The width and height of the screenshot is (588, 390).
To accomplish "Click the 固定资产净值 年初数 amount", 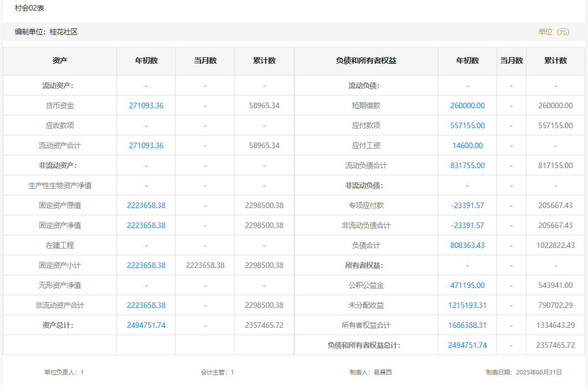I will [146, 225].
